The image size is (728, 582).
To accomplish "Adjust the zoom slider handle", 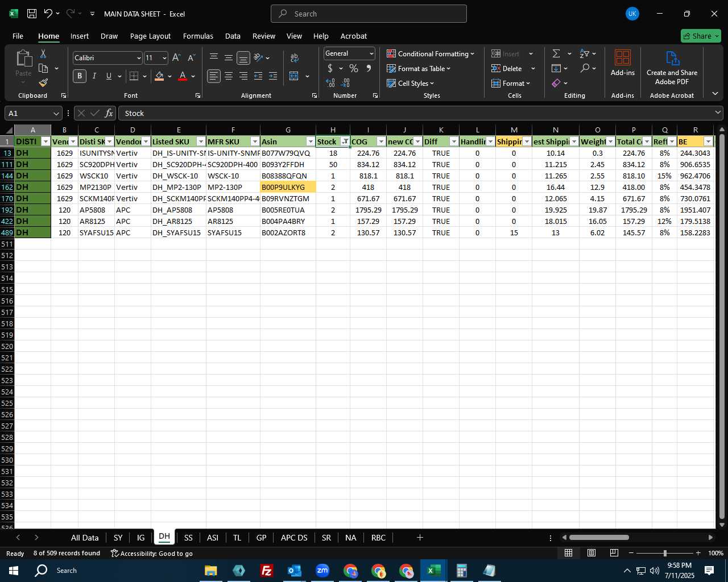I will click(x=665, y=553).
